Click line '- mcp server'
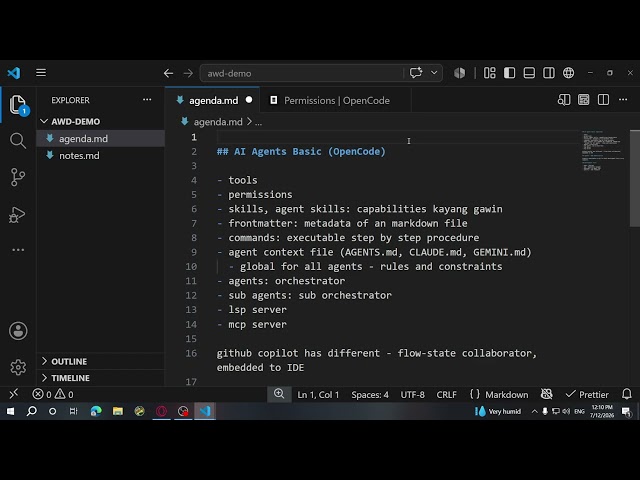640x480 pixels. [x=252, y=324]
